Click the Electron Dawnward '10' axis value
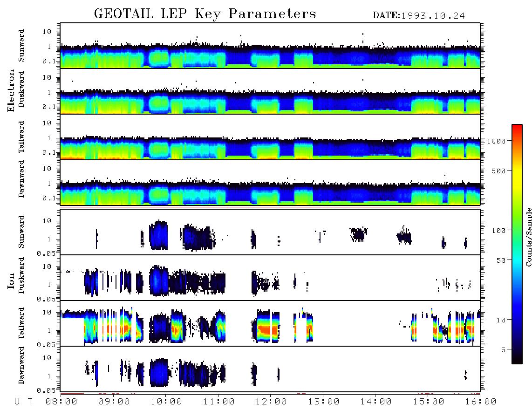Image resolution: width=532 pixels, height=410 pixels. tap(47, 169)
